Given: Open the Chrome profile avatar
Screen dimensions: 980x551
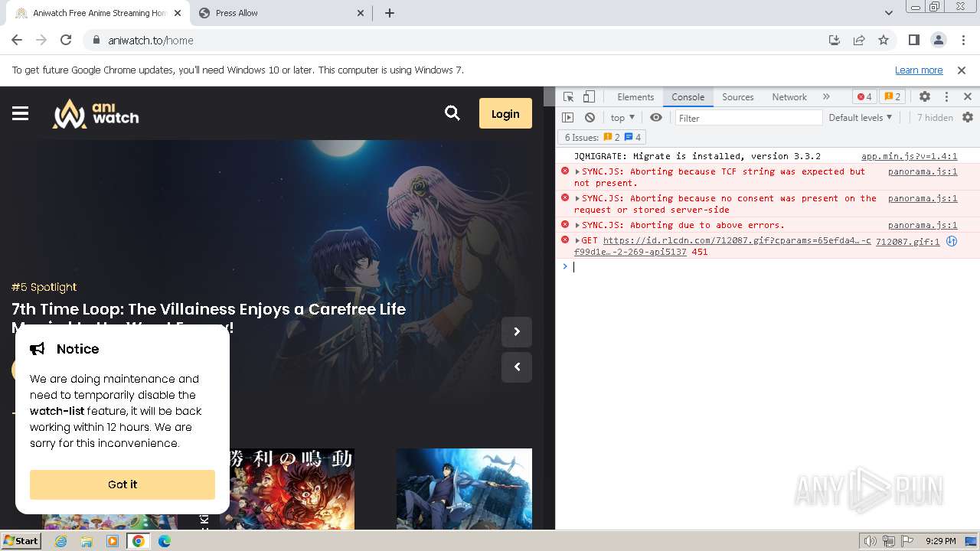Looking at the screenshot, I should [939, 40].
